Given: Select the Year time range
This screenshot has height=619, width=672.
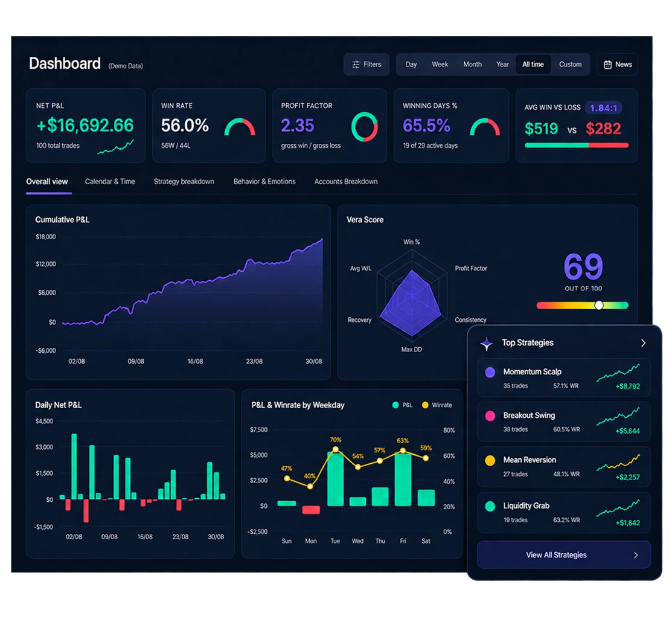Looking at the screenshot, I should click(x=502, y=64).
